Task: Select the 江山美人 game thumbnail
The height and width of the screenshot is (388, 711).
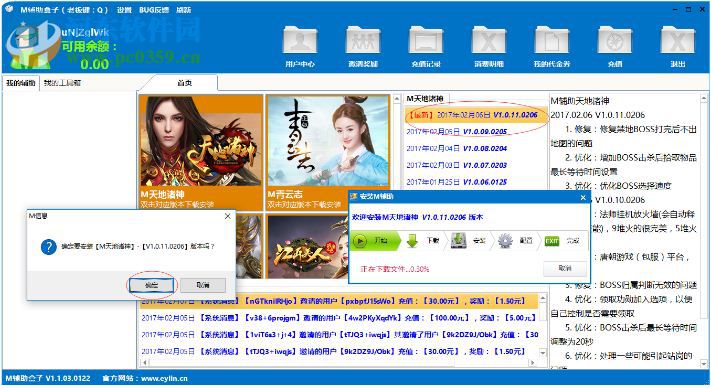Action: pyautogui.click(x=307, y=247)
